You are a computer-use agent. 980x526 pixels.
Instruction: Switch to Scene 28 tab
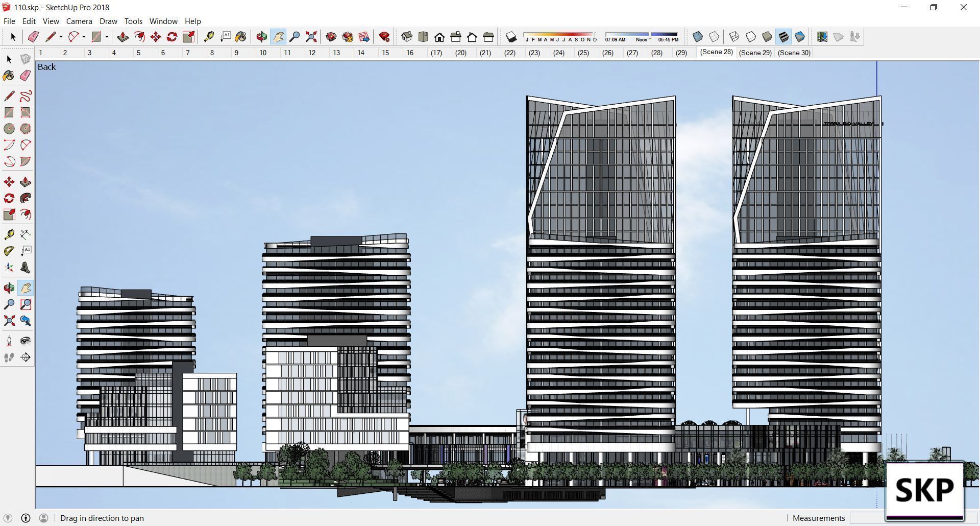pos(717,52)
